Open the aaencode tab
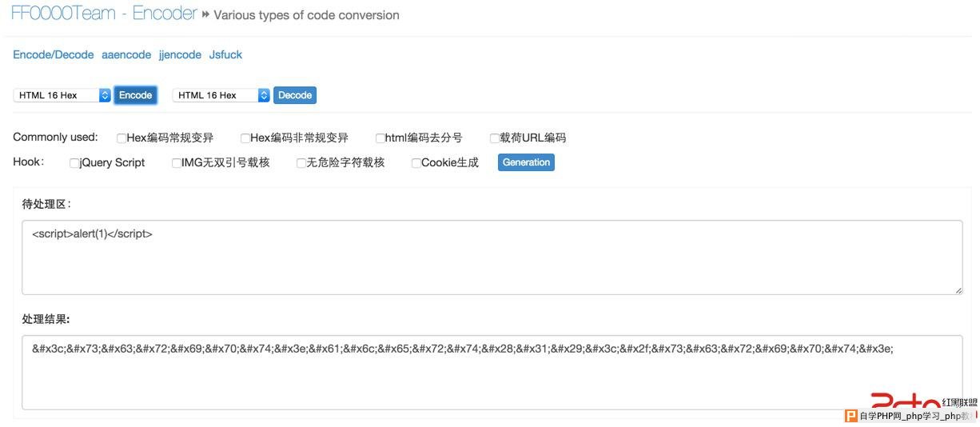Screen dimensions: 980x427 click(x=126, y=55)
